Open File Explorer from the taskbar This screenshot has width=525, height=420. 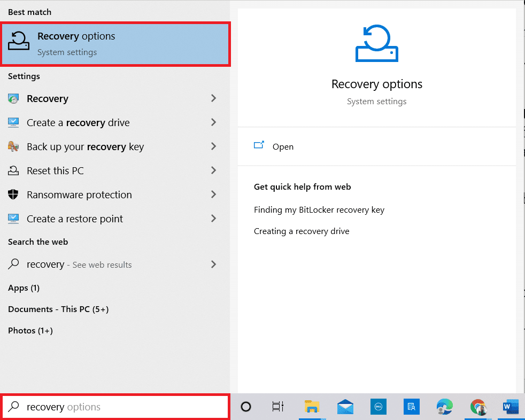point(312,407)
